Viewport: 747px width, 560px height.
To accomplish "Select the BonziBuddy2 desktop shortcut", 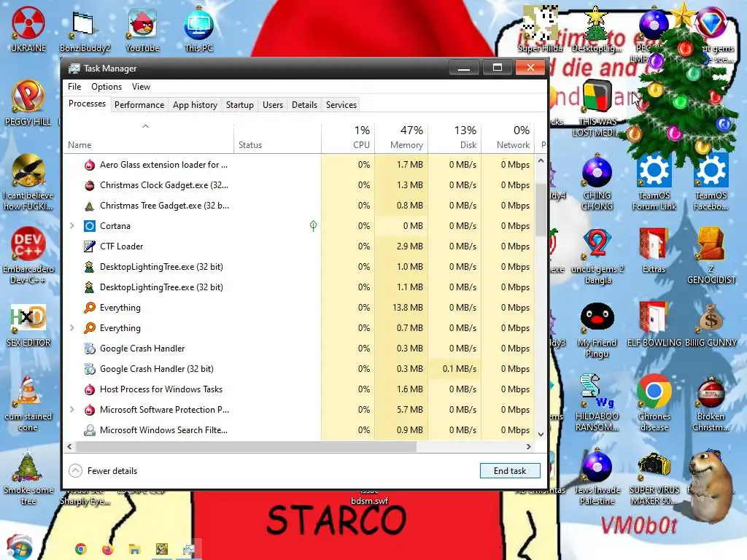I will [x=85, y=29].
